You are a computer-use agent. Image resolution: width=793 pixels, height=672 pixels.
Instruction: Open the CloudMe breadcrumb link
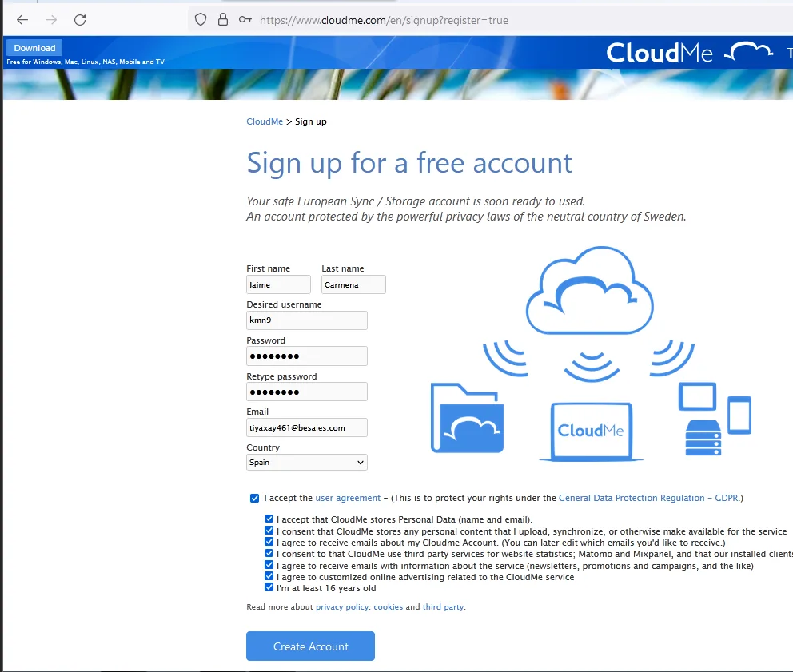[x=265, y=122]
